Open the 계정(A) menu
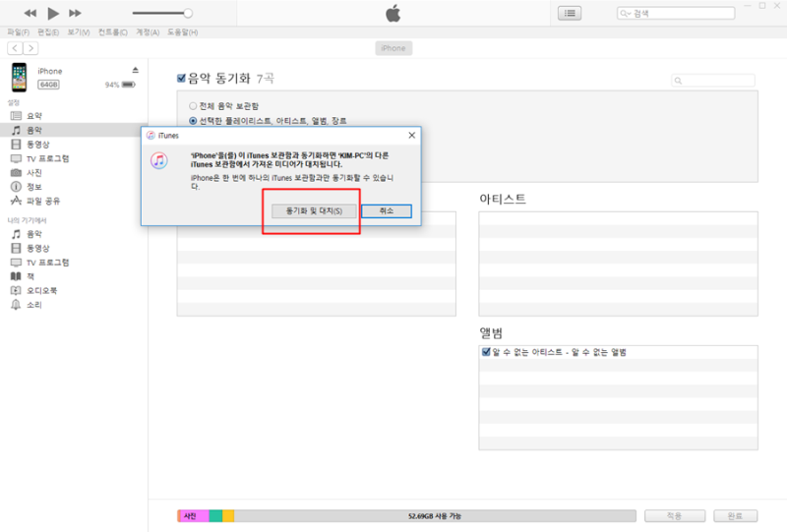The image size is (787, 532). [x=148, y=32]
